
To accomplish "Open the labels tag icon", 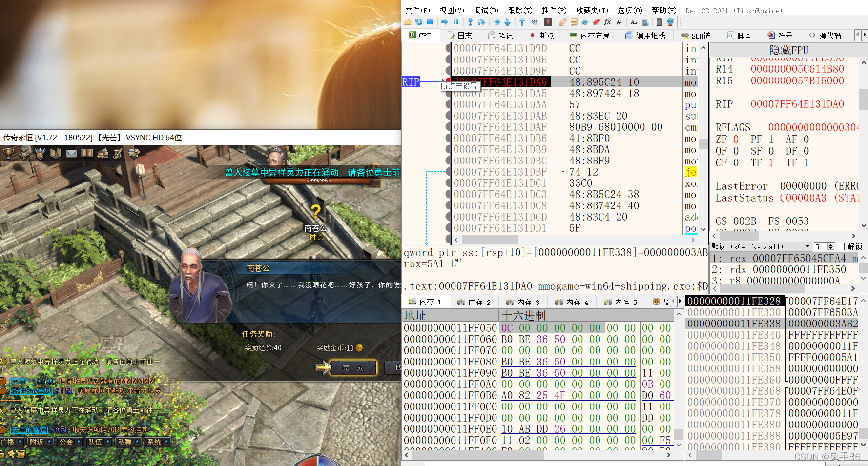I will click(x=585, y=22).
